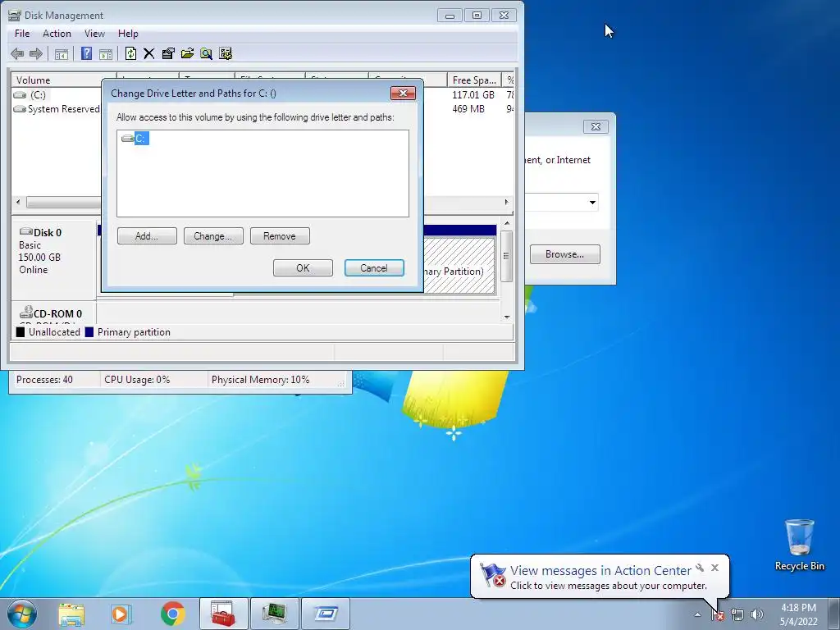
Task: Select the System Reserved volume row
Action: tap(57, 109)
